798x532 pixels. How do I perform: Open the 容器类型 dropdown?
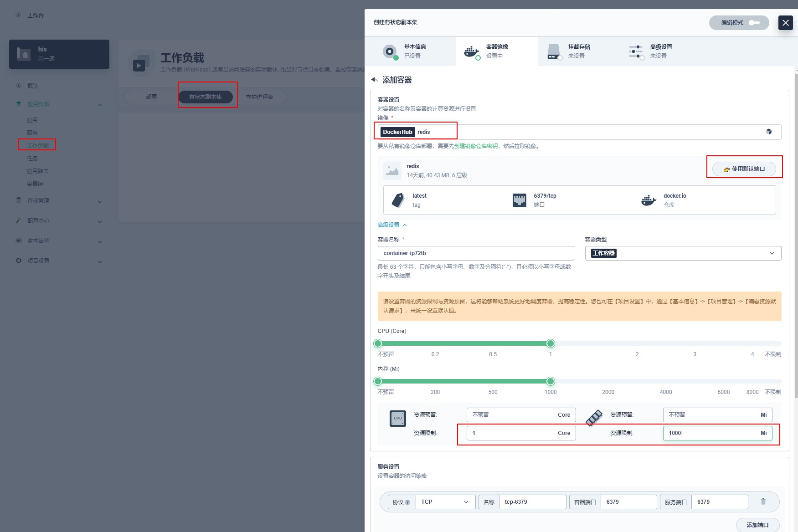point(683,253)
